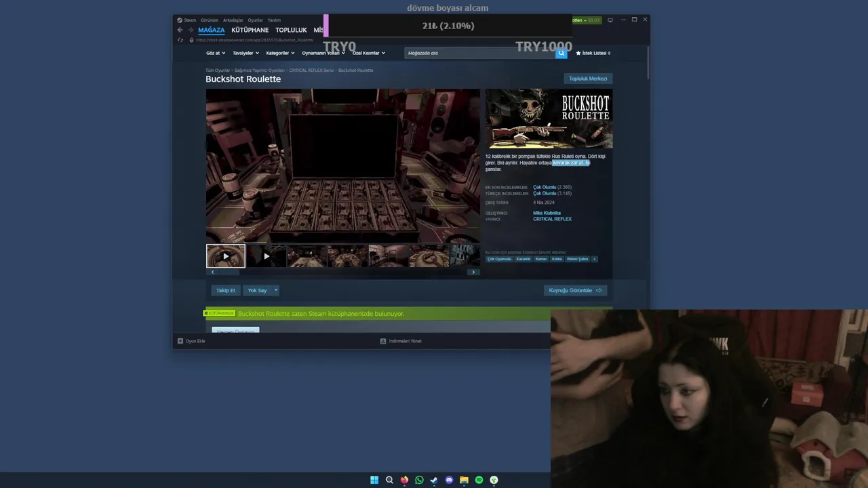Click the Takip Et button

(x=226, y=290)
